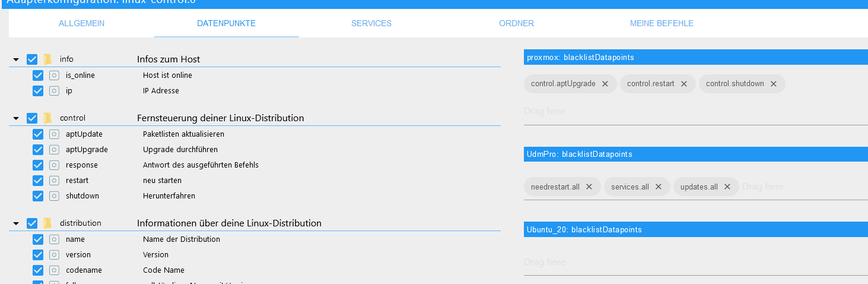This screenshot has height=284, width=868.
Task: Click the state icon beside aptUpdate
Action: click(x=54, y=134)
